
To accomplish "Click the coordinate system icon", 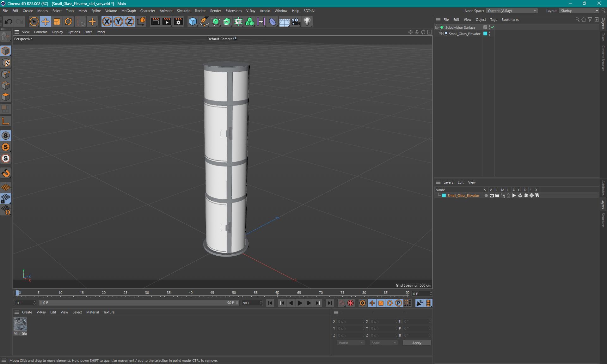I will click(x=141, y=21).
